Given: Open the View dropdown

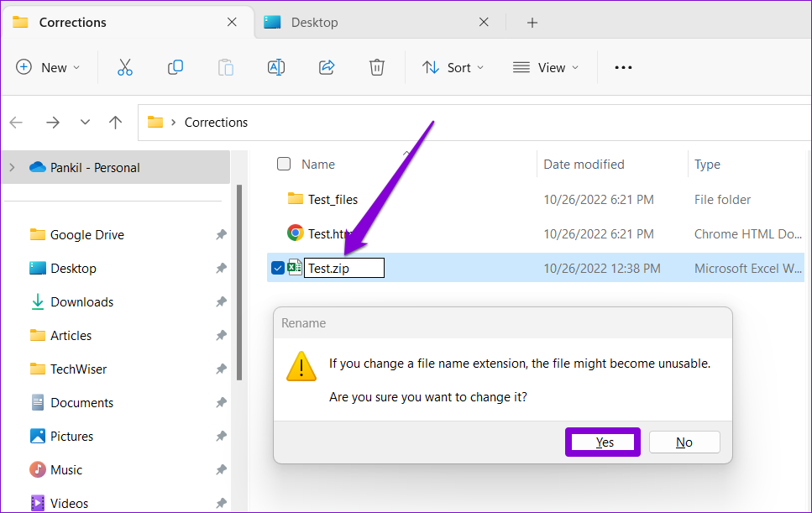Looking at the screenshot, I should tap(545, 67).
